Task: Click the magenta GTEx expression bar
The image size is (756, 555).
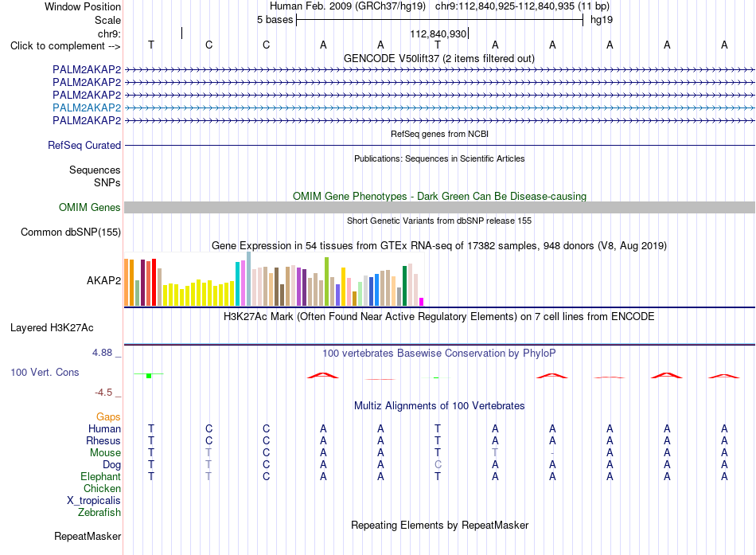Action: click(422, 302)
